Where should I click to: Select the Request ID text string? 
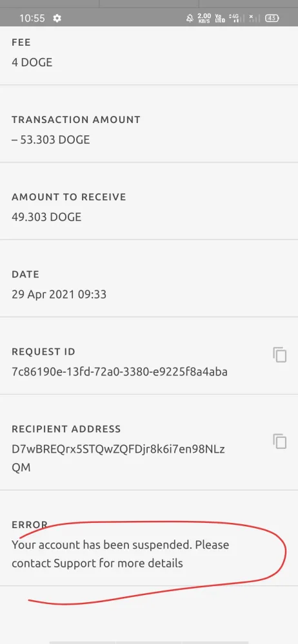(119, 372)
